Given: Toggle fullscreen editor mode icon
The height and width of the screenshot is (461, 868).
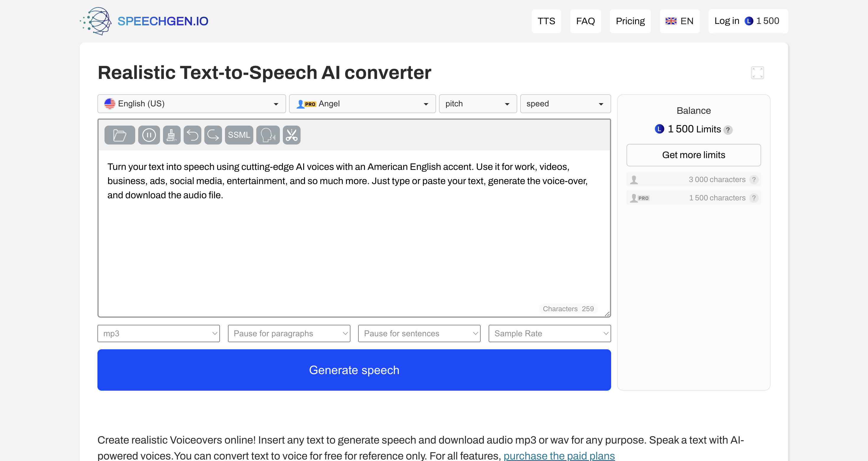Looking at the screenshot, I should pos(758,73).
